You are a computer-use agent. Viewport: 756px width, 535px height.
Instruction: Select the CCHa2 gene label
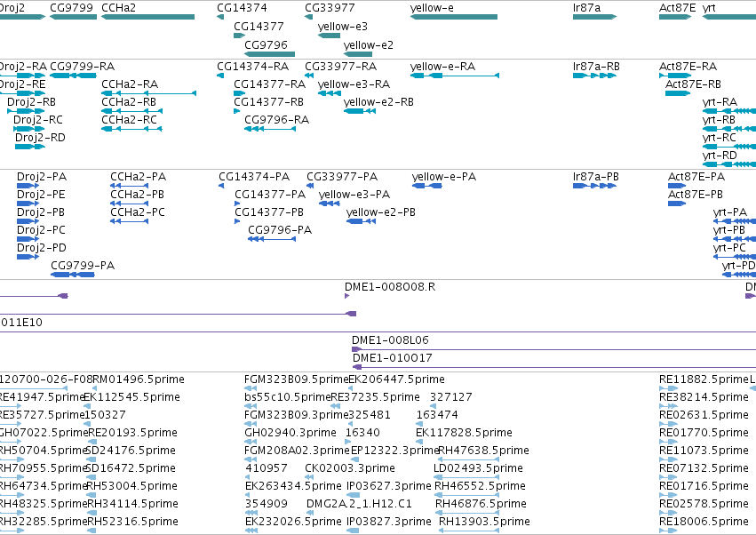coord(119,8)
